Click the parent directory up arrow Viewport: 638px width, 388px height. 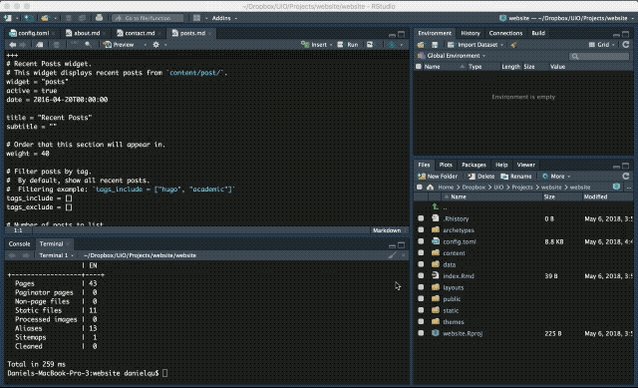pos(435,207)
